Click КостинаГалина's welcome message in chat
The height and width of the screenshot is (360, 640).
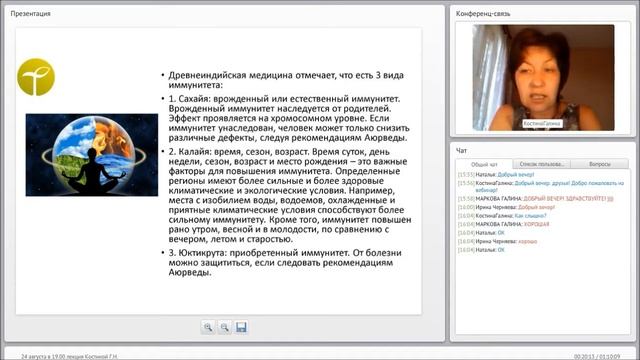coord(541,187)
